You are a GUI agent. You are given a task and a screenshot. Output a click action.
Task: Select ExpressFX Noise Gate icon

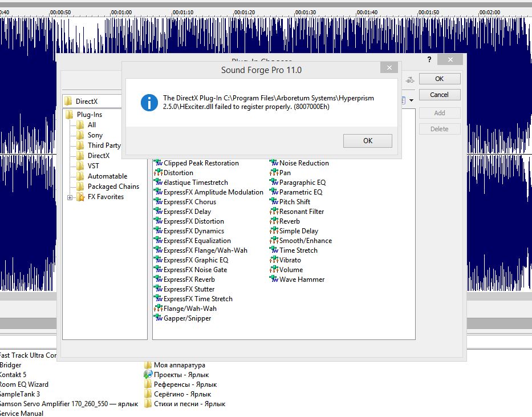click(158, 270)
